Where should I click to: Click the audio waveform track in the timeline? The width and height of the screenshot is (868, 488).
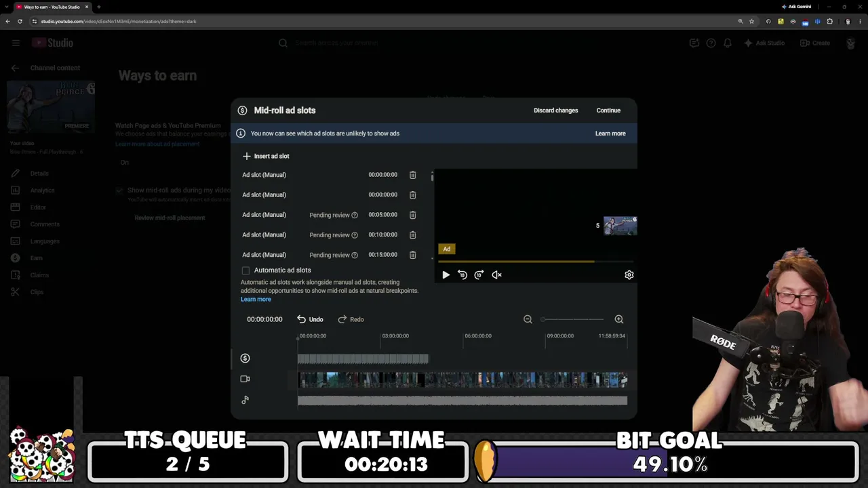pyautogui.click(x=462, y=401)
